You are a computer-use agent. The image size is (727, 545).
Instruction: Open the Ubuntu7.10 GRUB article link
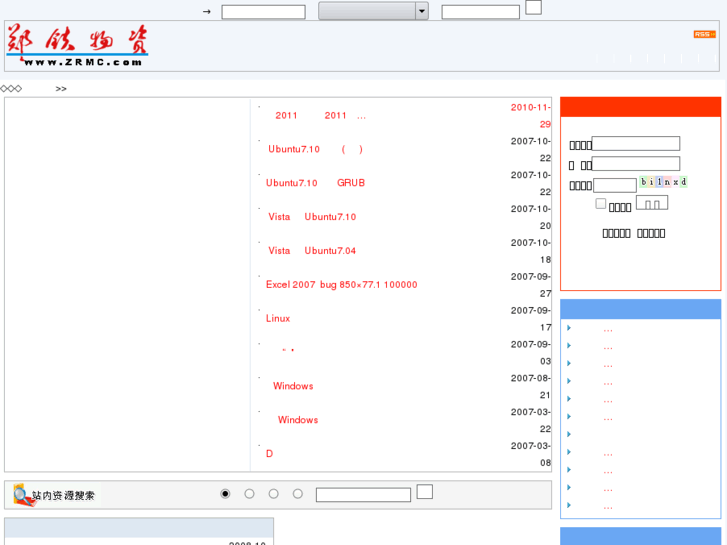pyautogui.click(x=315, y=183)
